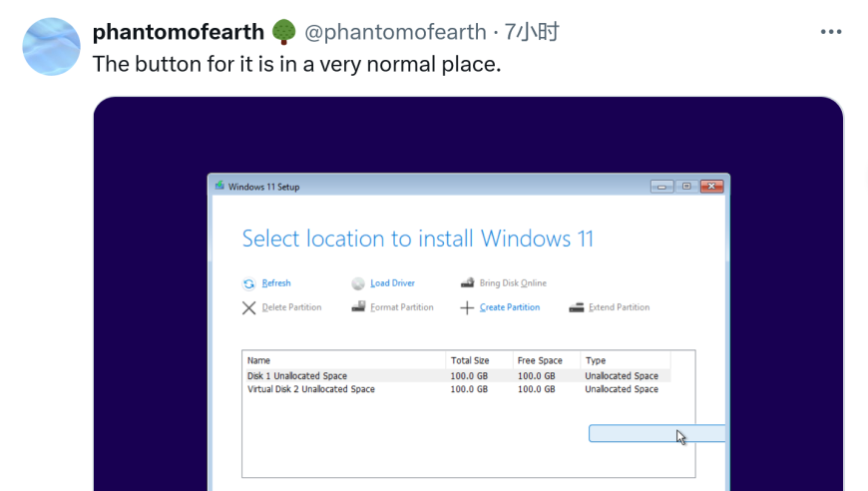Click the Load Driver disc icon
868x491 pixels.
tap(358, 283)
